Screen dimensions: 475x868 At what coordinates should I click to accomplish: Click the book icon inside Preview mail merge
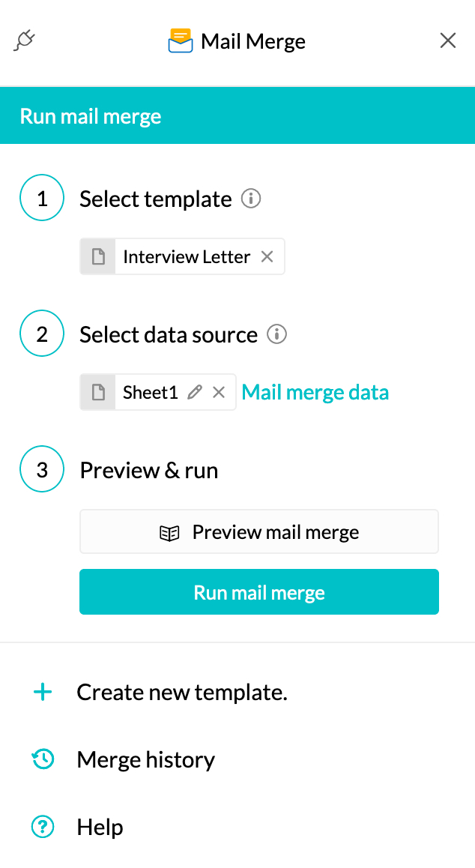pos(171,531)
